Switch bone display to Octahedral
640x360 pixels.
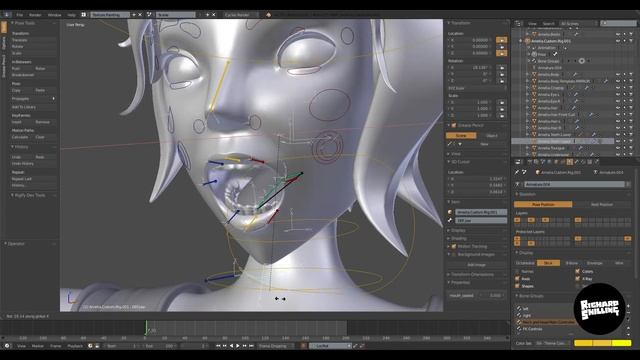pyautogui.click(x=525, y=263)
